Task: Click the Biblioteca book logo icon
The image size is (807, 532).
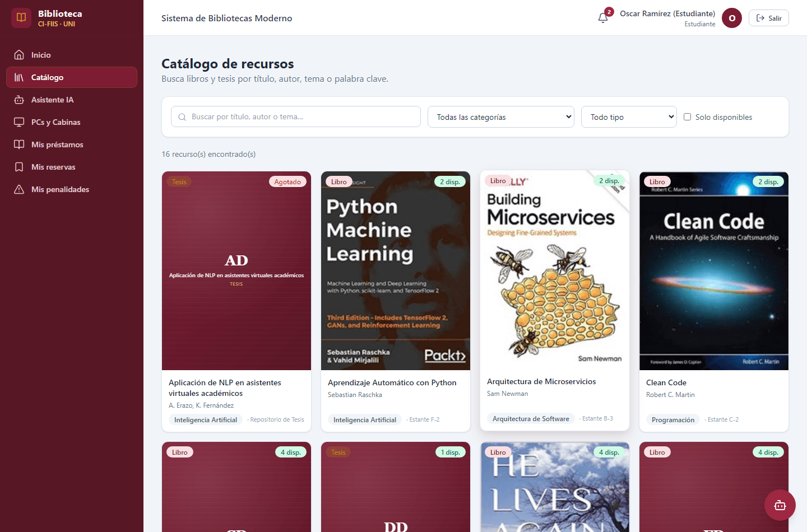Action: [21, 18]
